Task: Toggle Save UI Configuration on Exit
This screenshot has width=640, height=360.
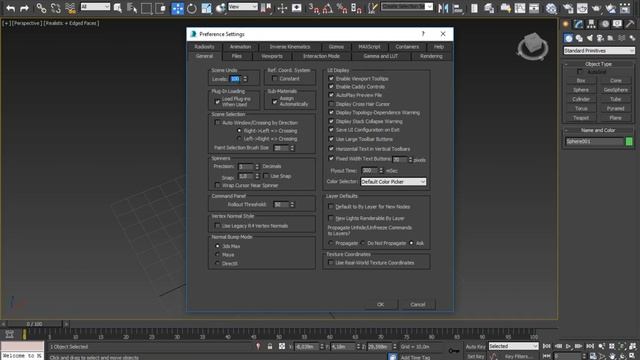Action: [331, 130]
